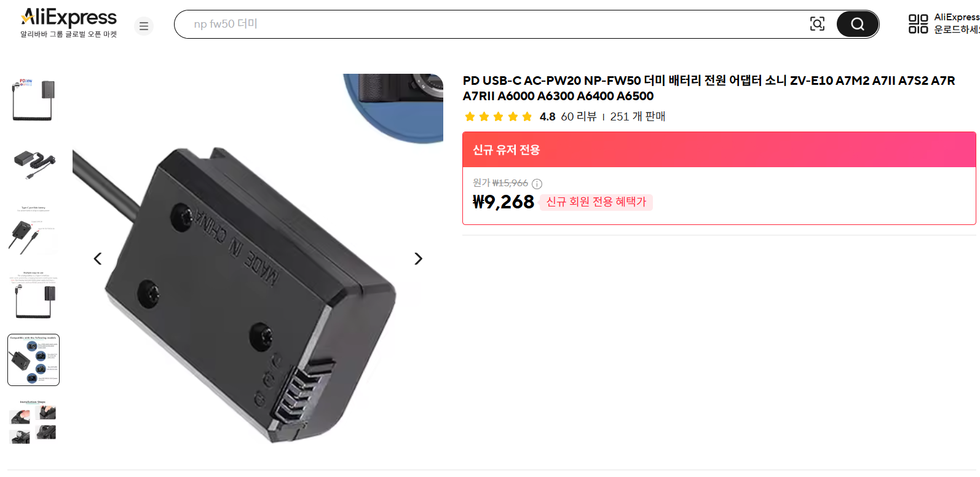Click the black search magnifier button
Viewport: 980px width, 477px height.
pyautogui.click(x=857, y=24)
